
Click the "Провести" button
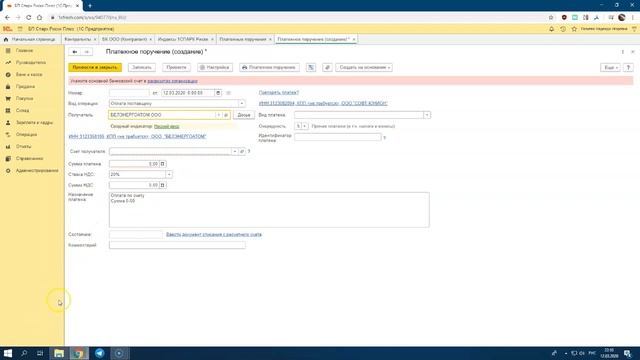tap(176, 67)
